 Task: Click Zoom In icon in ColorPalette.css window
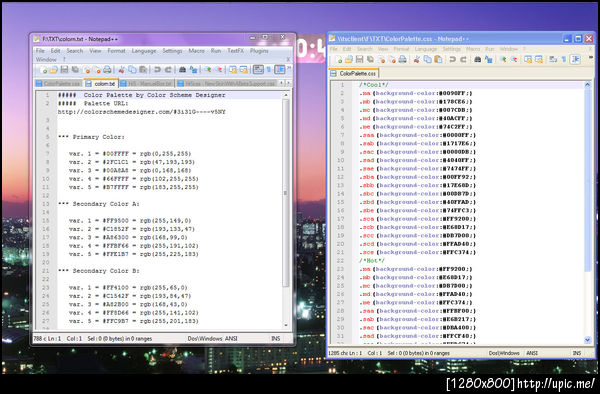[x=503, y=59]
